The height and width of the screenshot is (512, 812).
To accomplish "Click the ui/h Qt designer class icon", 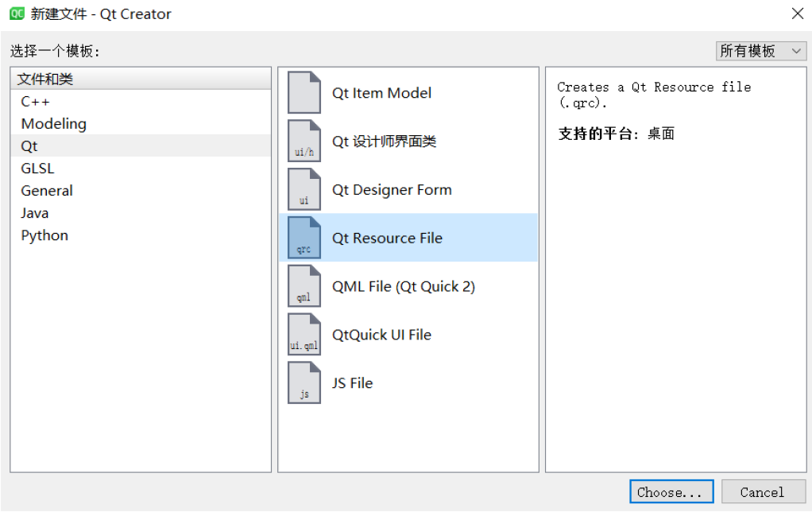I will (x=304, y=141).
